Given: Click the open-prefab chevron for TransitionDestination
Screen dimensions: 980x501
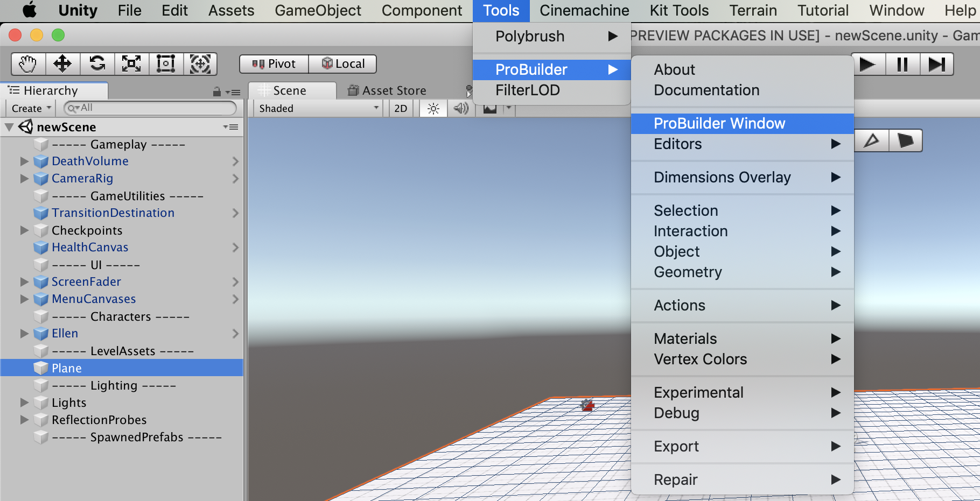Looking at the screenshot, I should click(235, 213).
